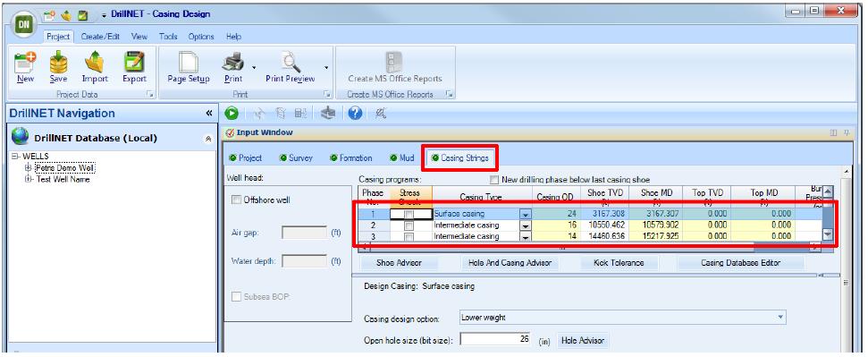Click the Input Window title icon

[x=231, y=133]
